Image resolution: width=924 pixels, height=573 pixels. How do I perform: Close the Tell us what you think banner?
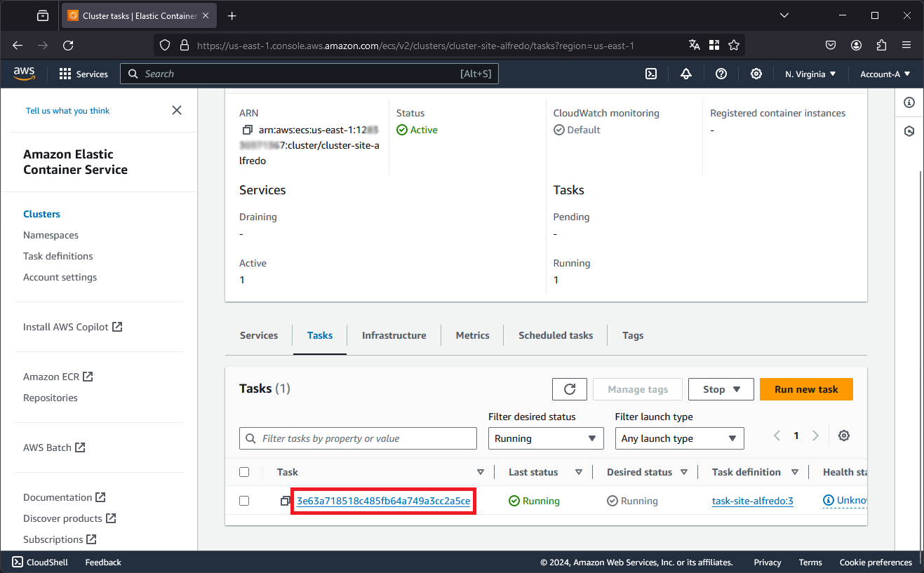[177, 110]
